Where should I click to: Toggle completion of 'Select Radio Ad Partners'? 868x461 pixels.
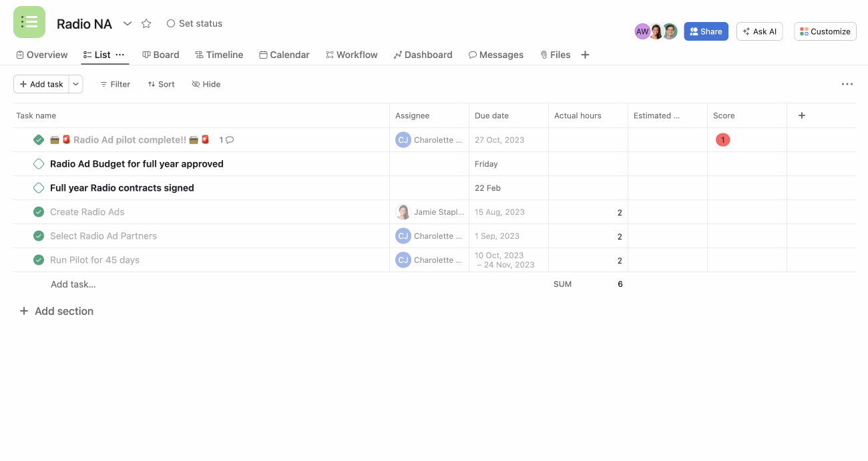pyautogui.click(x=39, y=236)
